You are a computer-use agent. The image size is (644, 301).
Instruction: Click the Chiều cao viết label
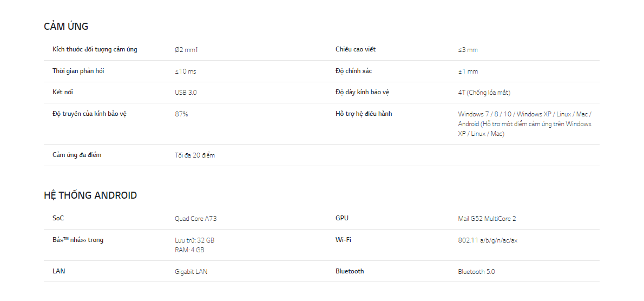(x=355, y=49)
